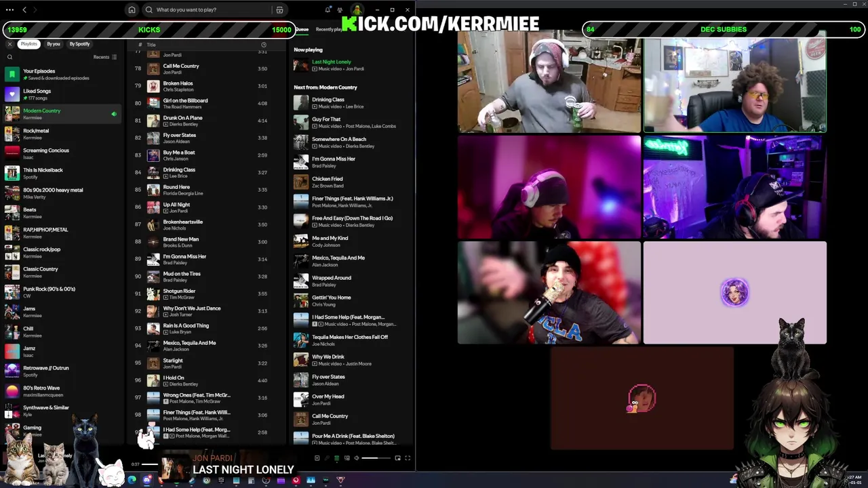Open the three-dot Spotify app menu
868x488 pixels.
(x=9, y=10)
